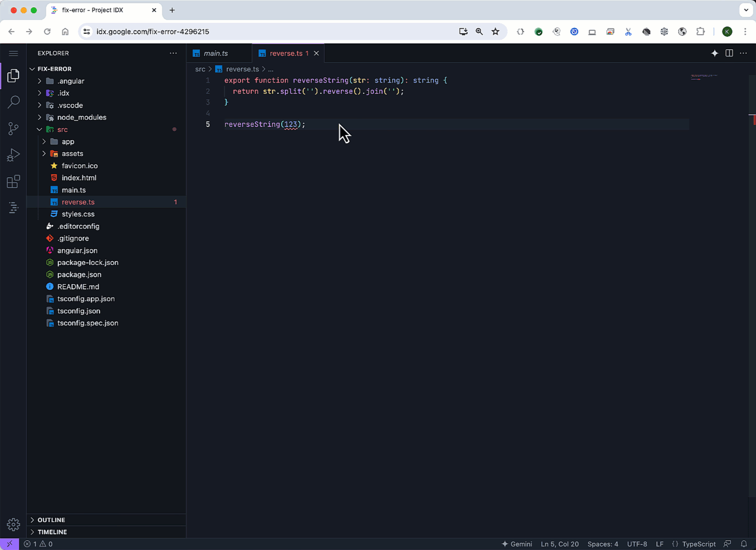Click the src breadcrumb segment
This screenshot has height=550, width=756.
(200, 69)
